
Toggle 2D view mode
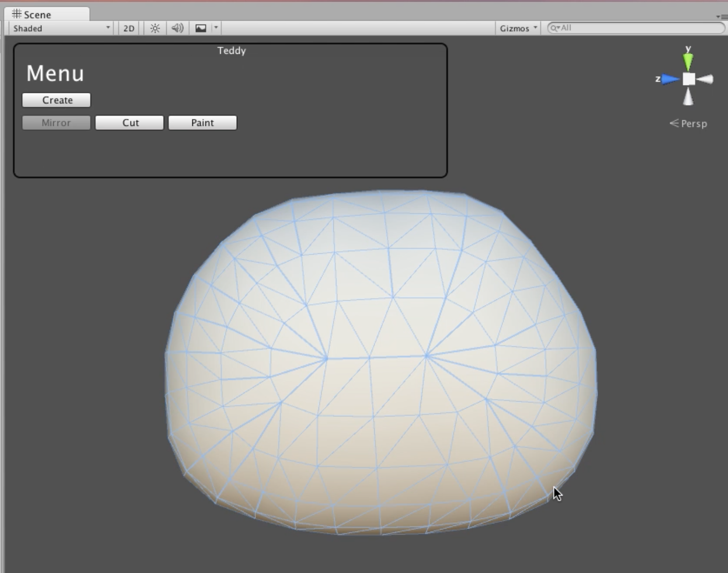point(129,28)
